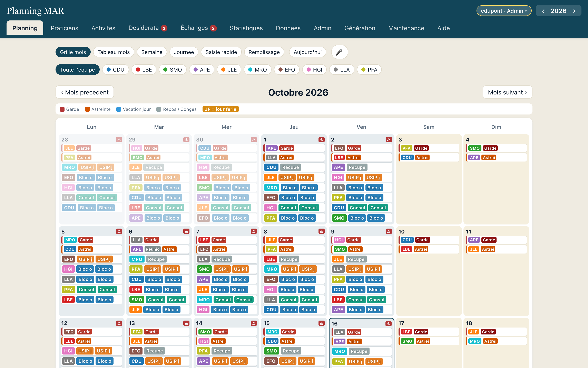Click Mois suivant button
This screenshot has height=368, width=588.
tap(507, 92)
